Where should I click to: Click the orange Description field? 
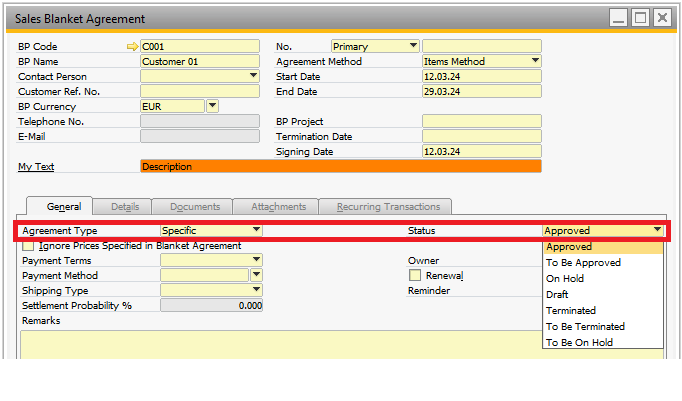[340, 167]
